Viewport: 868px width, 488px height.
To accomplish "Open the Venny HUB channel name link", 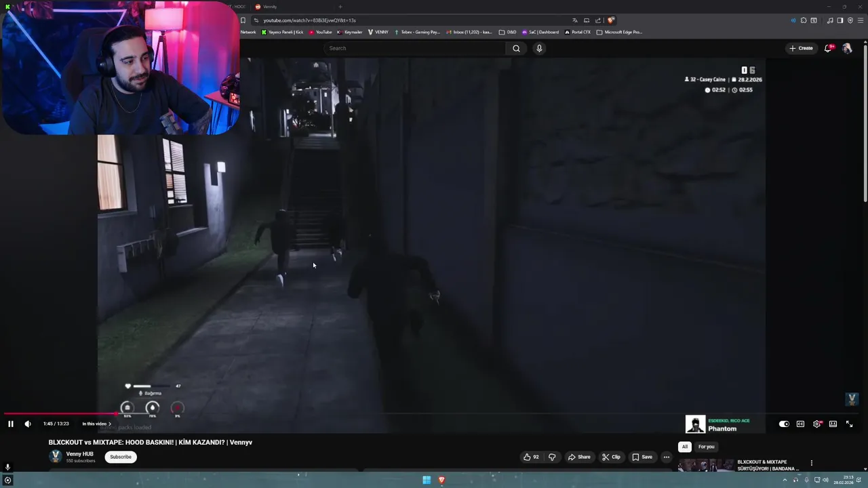I will [x=80, y=453].
